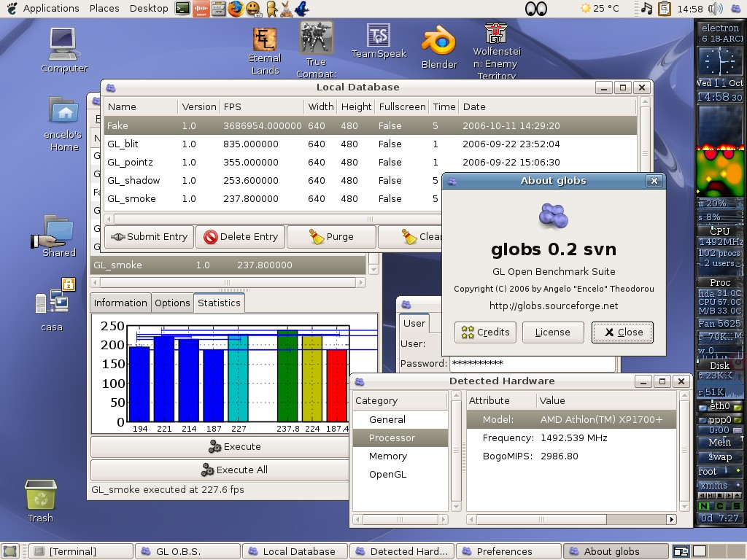747x560 pixels.
Task: Select the User tab in Preferences
Action: click(x=414, y=323)
